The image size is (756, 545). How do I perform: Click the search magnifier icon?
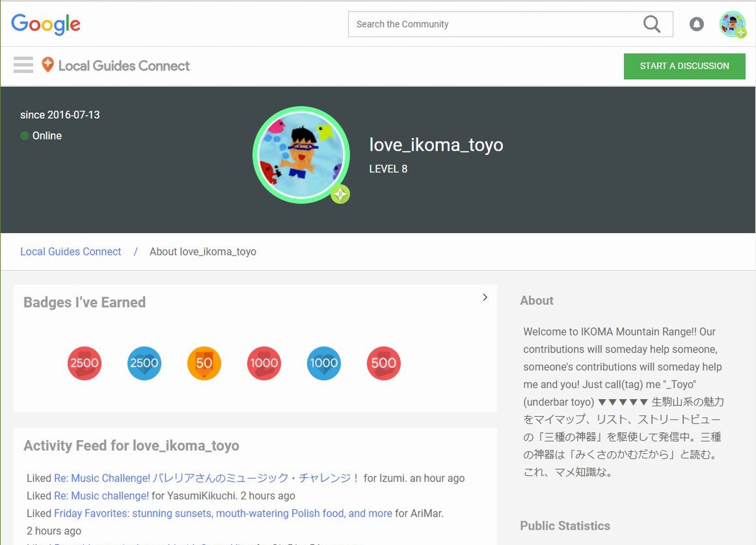[652, 24]
